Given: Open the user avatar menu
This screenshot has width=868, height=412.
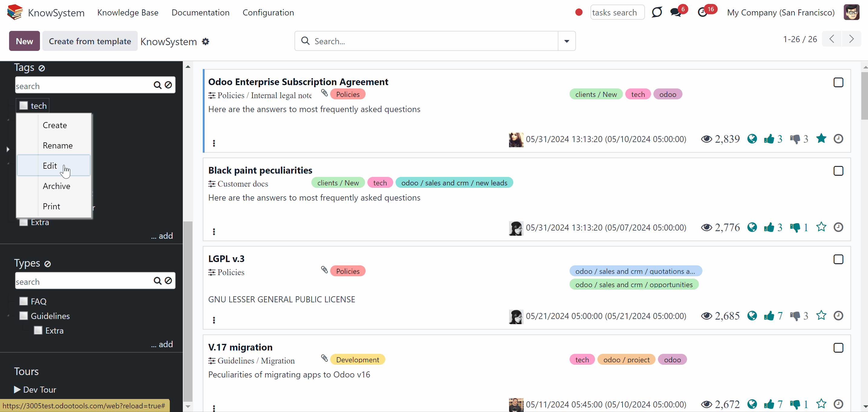Looking at the screenshot, I should (x=851, y=12).
